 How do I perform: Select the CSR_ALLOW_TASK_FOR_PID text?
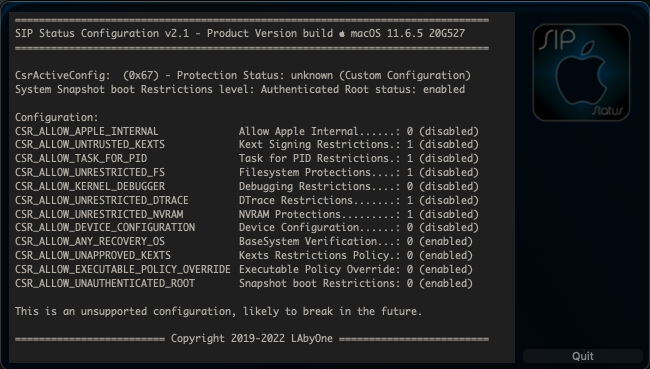81,158
